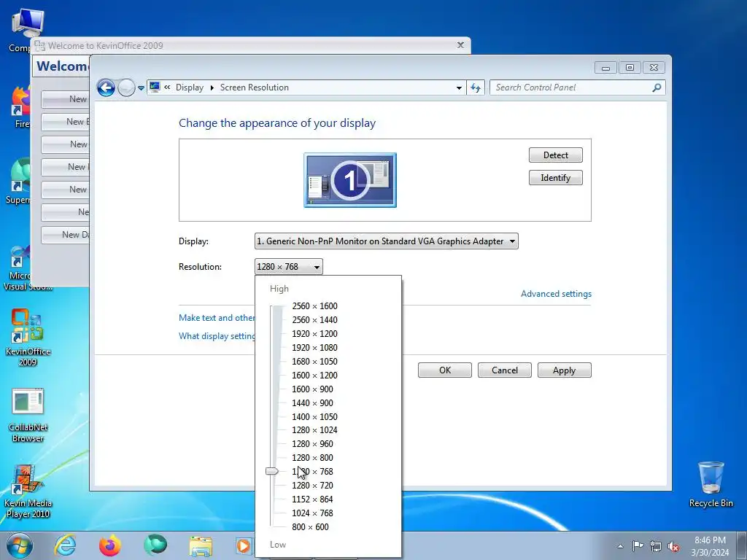Image resolution: width=747 pixels, height=560 pixels.
Task: Click the Cancel button
Action: click(505, 370)
